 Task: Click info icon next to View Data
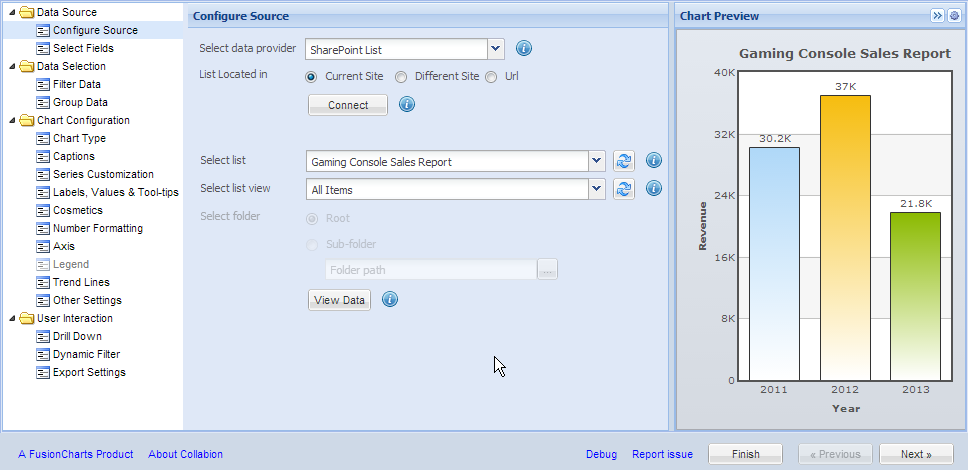pyautogui.click(x=390, y=299)
